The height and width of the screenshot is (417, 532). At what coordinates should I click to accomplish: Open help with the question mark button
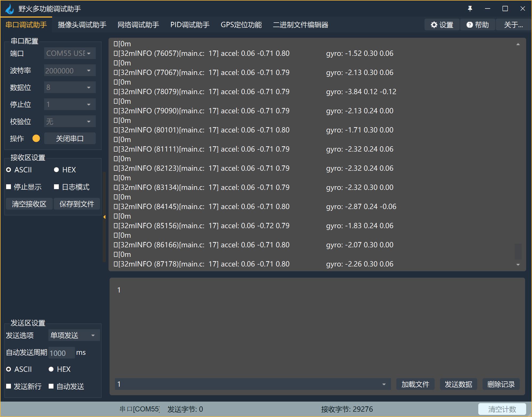click(478, 25)
